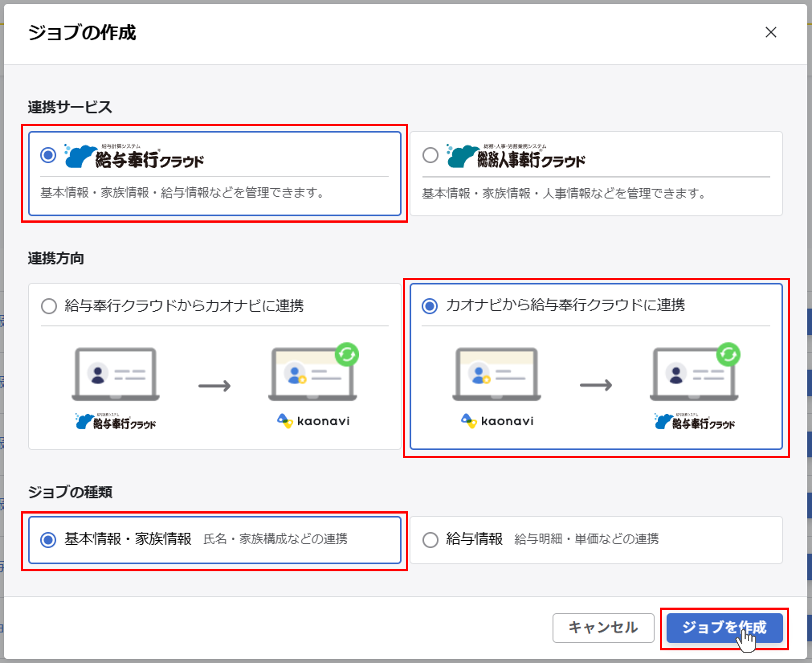Click the ジョブの作成 dialog title
This screenshot has width=812, height=663.
coord(82,32)
